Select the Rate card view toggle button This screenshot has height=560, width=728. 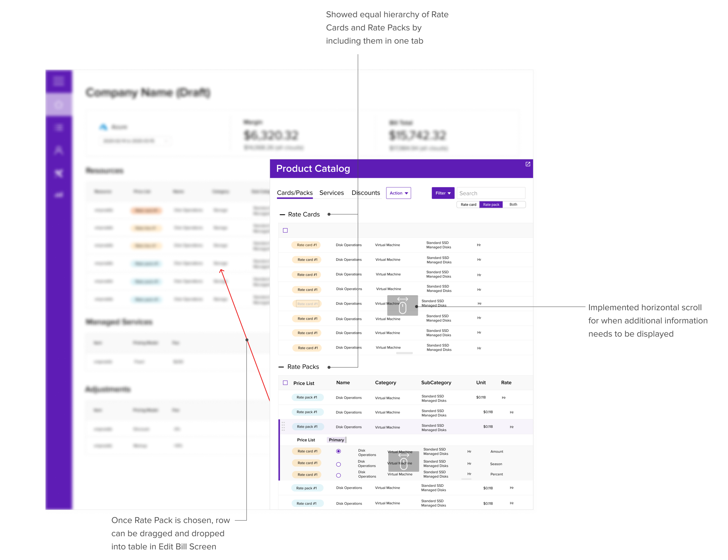click(468, 205)
